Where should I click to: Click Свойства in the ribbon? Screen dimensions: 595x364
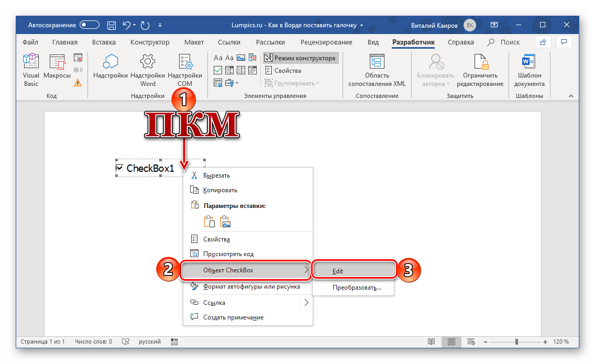point(283,71)
